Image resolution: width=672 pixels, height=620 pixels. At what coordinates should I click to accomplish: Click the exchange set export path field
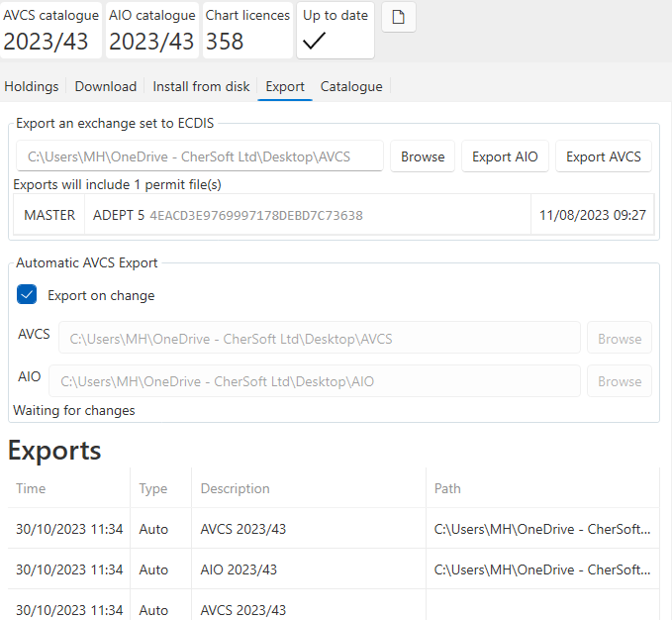click(200, 156)
